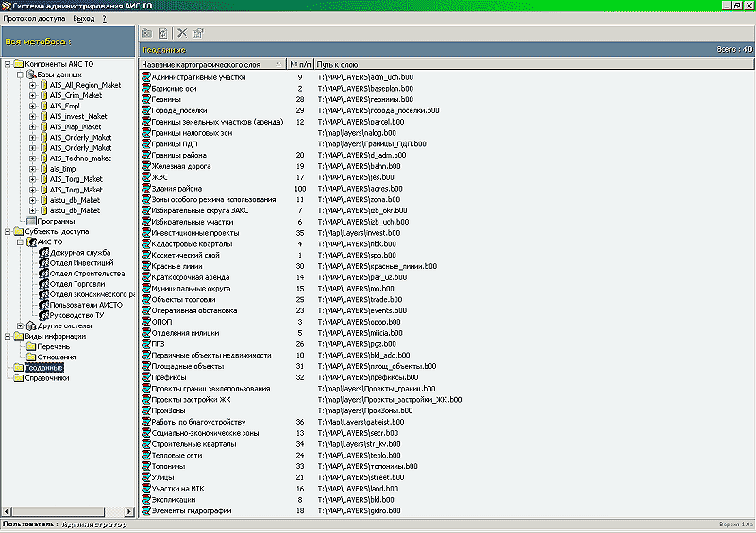The height and width of the screenshot is (533, 756).
Task: Click the layer icon beside Геонимы
Action: pos(144,99)
